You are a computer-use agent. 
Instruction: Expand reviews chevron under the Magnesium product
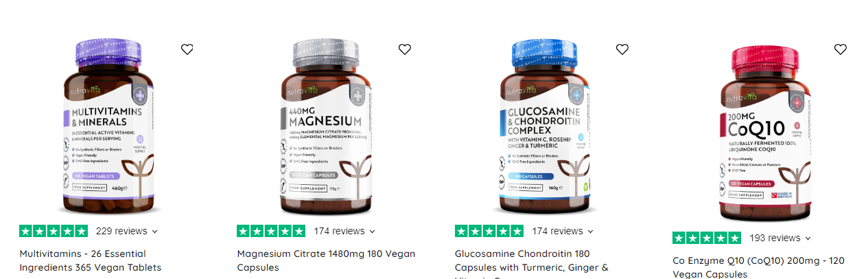pos(372,232)
